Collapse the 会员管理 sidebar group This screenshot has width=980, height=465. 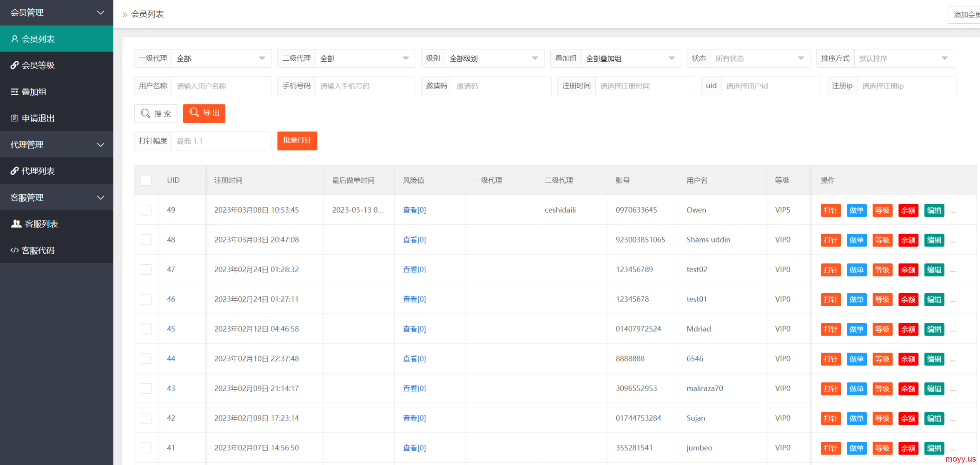pos(57,12)
